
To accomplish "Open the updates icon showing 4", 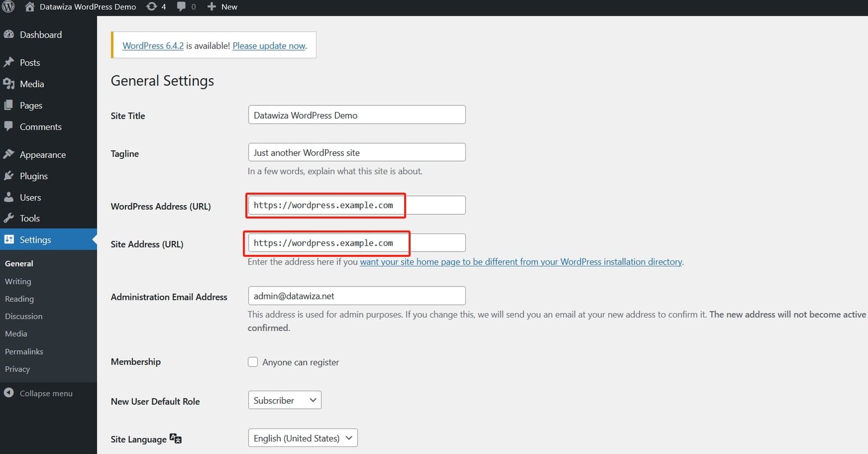I will point(152,7).
